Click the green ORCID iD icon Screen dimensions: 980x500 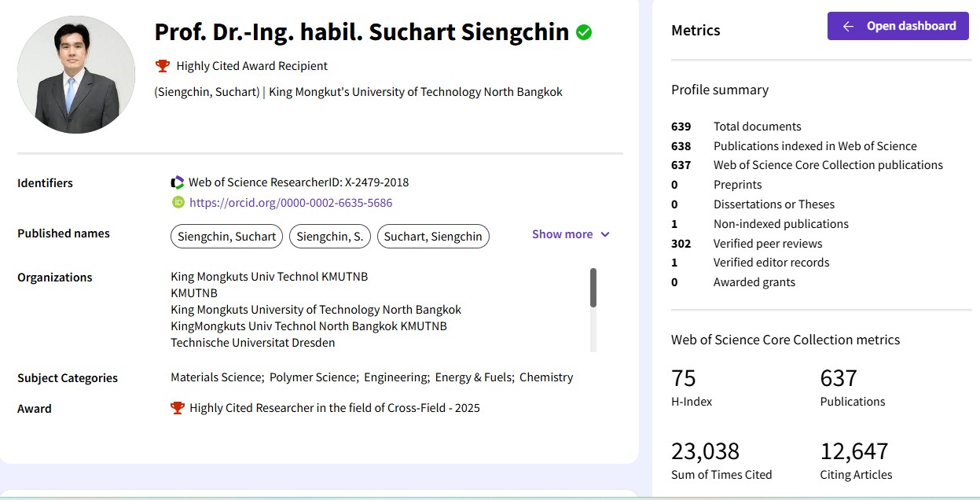(178, 203)
